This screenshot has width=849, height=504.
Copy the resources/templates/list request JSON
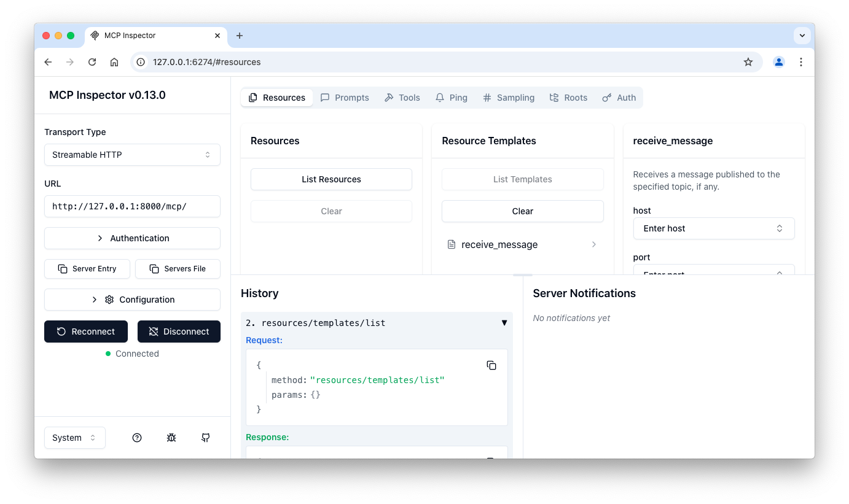coord(491,365)
